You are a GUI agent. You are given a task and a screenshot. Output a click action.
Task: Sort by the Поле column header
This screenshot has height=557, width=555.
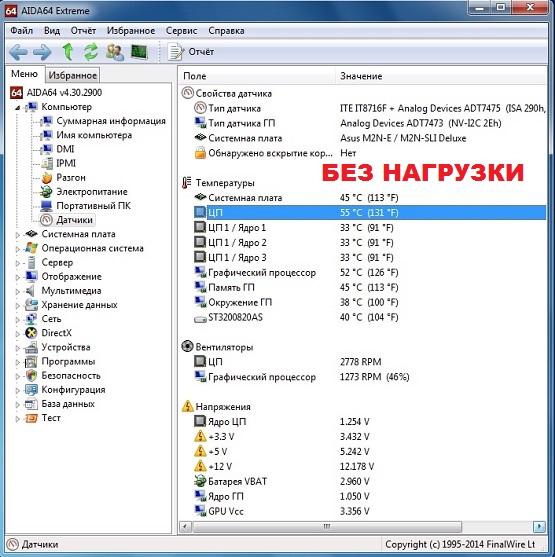coord(257,76)
